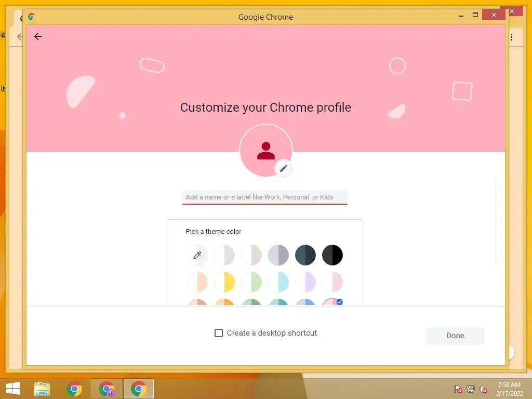Viewport: 532px width, 399px height.
Task: Open Chrome with profile badge in taskbar
Action: pyautogui.click(x=107, y=389)
